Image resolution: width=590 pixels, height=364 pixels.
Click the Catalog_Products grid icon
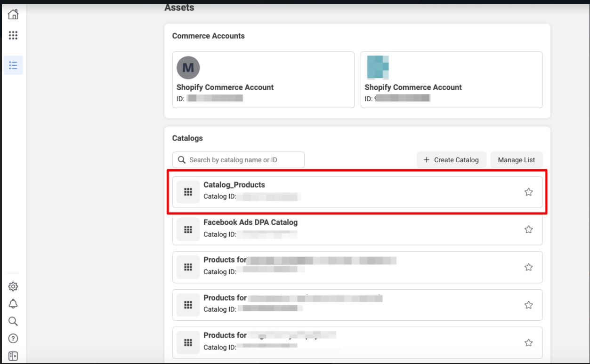click(188, 192)
